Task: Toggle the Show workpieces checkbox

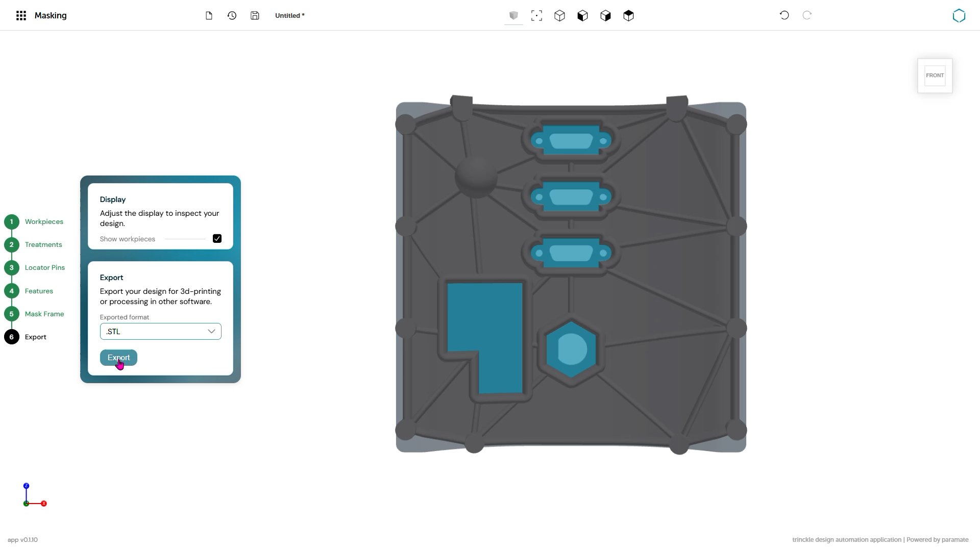Action: click(217, 239)
